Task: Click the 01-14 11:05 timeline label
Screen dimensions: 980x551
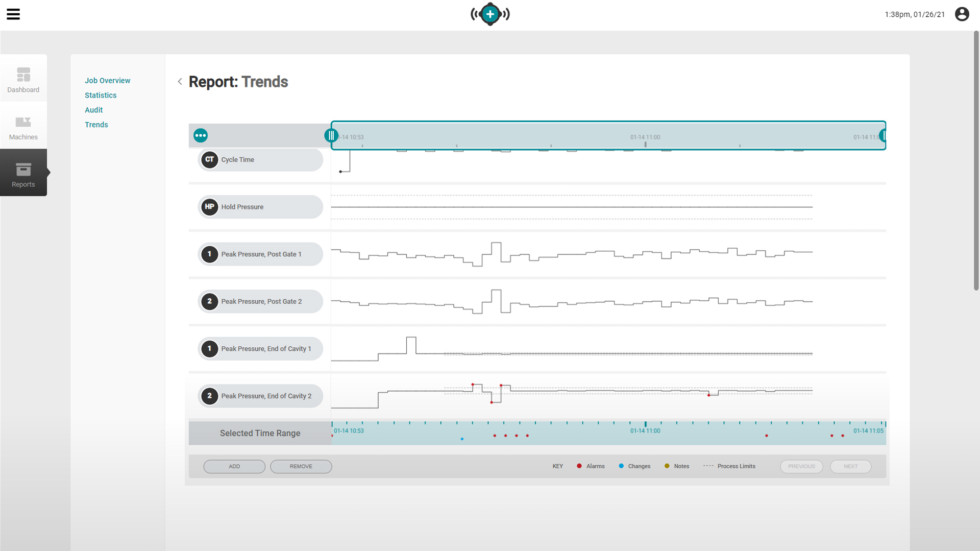Action: [x=868, y=431]
